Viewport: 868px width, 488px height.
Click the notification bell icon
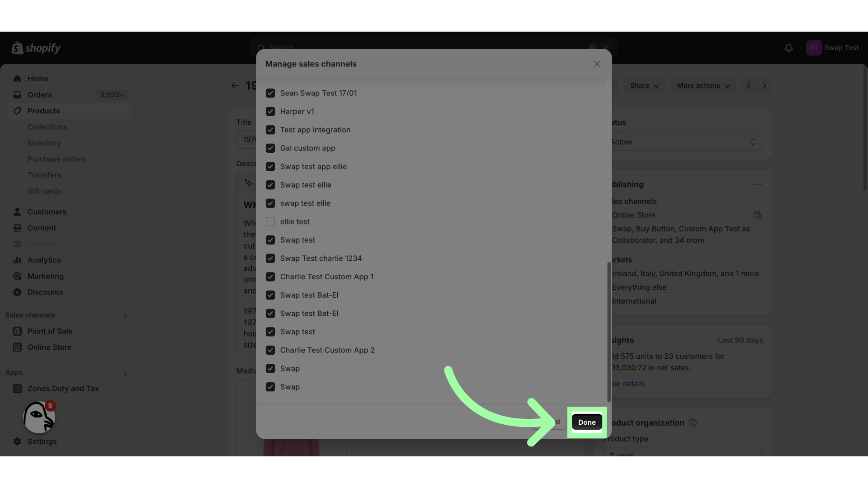point(788,47)
